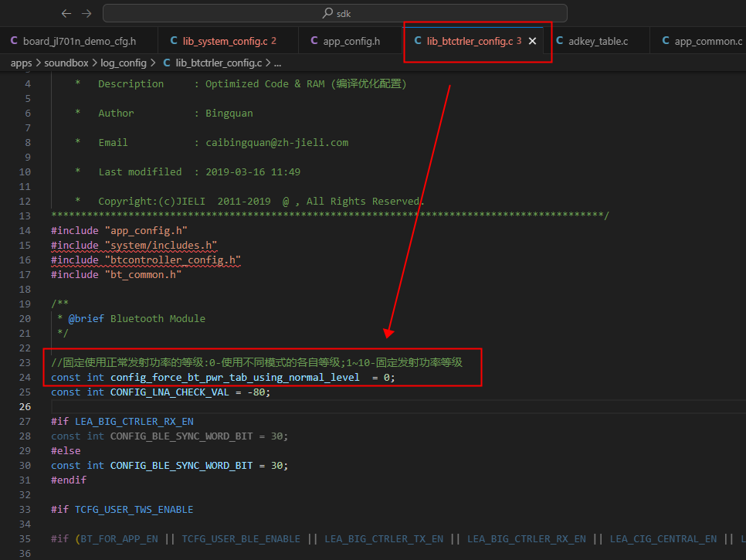The height and width of the screenshot is (560, 746).
Task: Click the C icon of app_config.h tab
Action: pos(314,41)
